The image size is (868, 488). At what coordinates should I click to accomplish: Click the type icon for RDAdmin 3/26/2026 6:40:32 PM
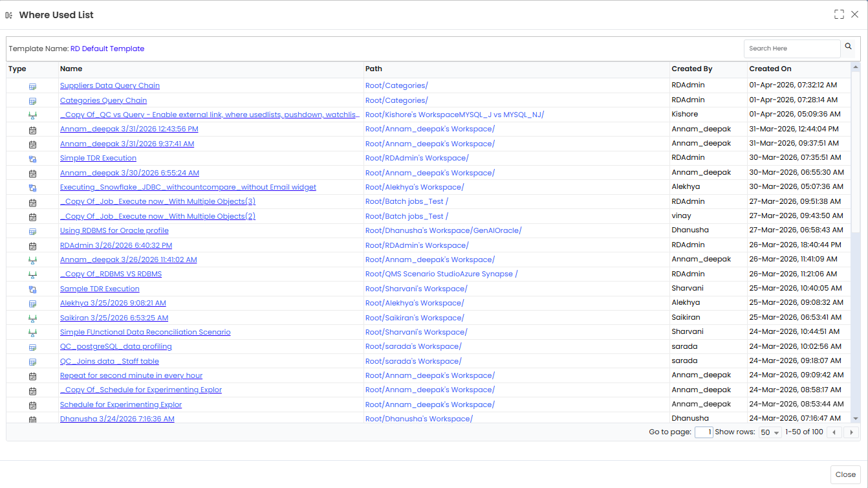32,246
